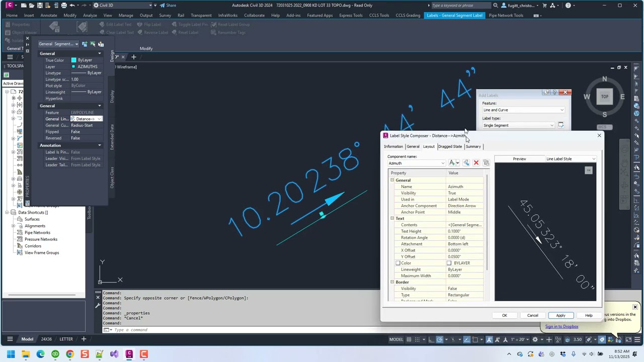Click the workspace switching gear in status bar
This screenshot has width=644, height=362.
pos(535,339)
